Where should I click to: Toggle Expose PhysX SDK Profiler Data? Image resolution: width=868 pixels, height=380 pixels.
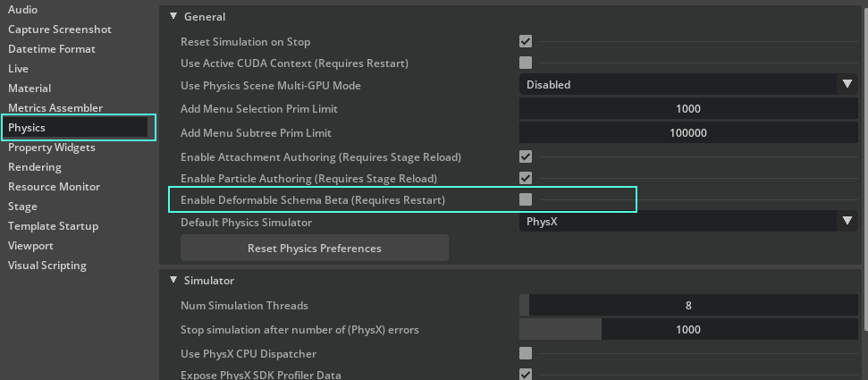526,374
